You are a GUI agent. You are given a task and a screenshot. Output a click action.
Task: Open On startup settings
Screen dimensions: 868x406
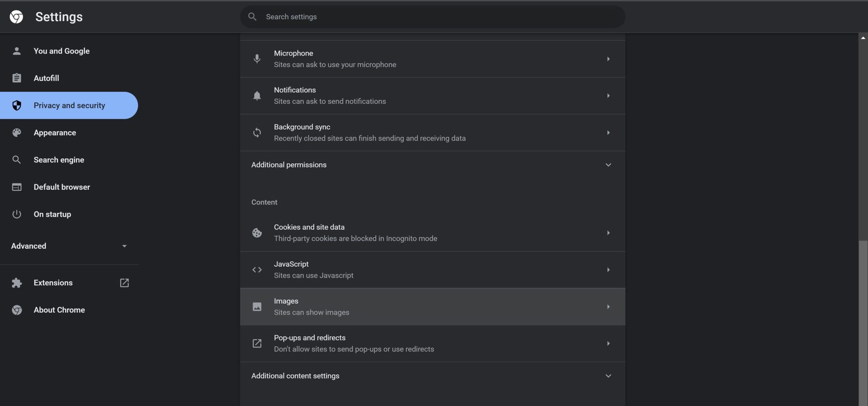[52, 214]
